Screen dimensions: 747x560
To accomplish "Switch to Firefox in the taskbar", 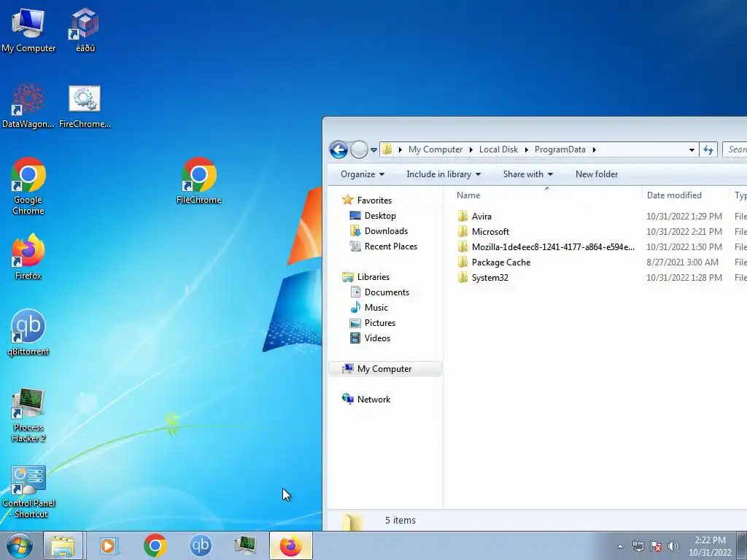I will pyautogui.click(x=290, y=545).
